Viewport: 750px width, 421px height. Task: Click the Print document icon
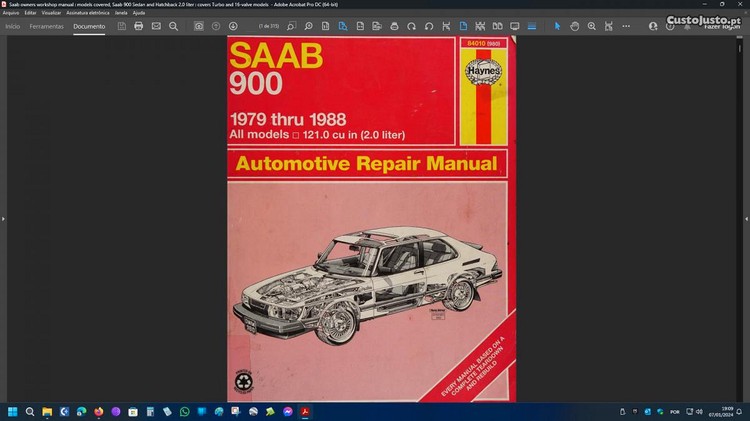click(138, 26)
